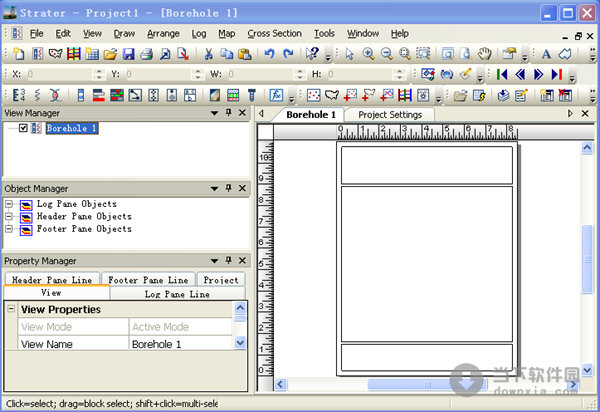The height and width of the screenshot is (412, 600).
Task: Open a file with the folder icon
Action: 110,54
